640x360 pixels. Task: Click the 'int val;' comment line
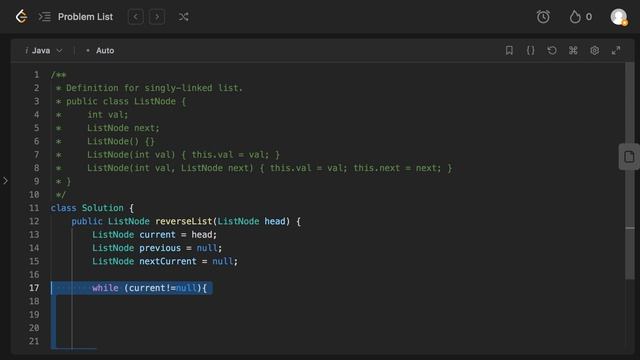click(x=107, y=115)
